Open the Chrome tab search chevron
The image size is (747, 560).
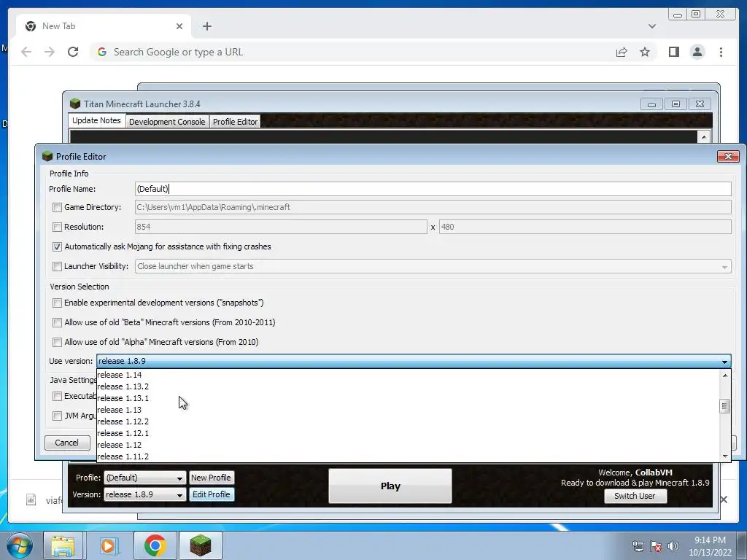(651, 26)
